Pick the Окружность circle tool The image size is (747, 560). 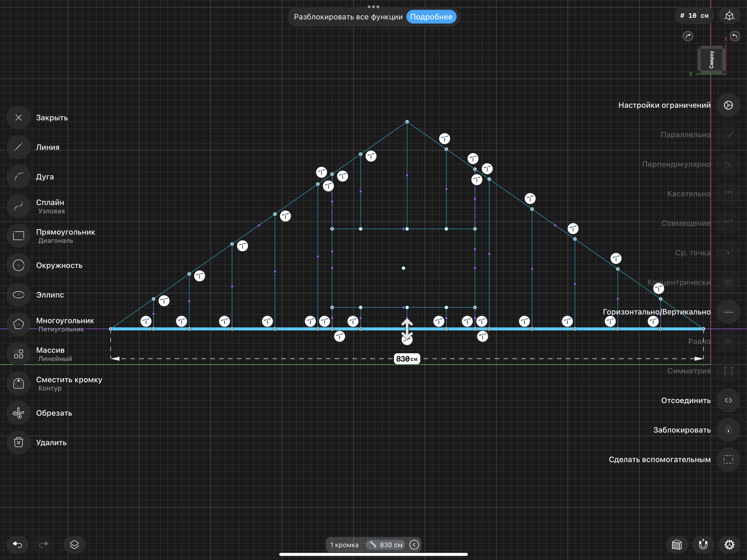(x=19, y=265)
